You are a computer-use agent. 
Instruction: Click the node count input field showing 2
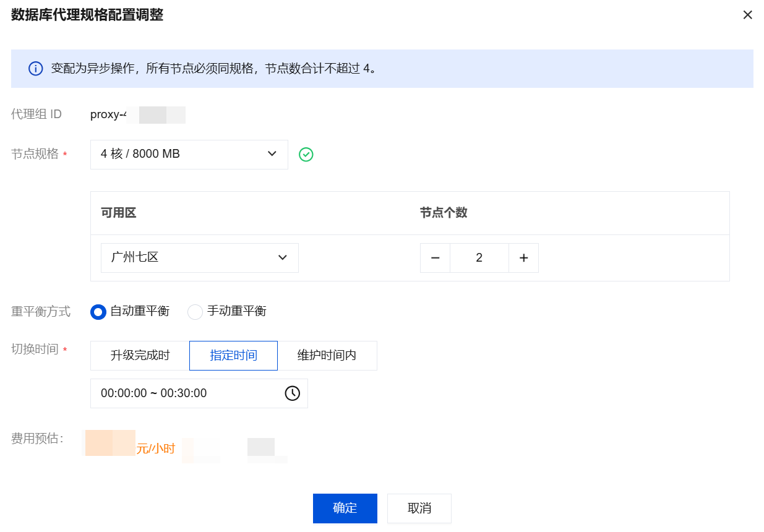479,258
